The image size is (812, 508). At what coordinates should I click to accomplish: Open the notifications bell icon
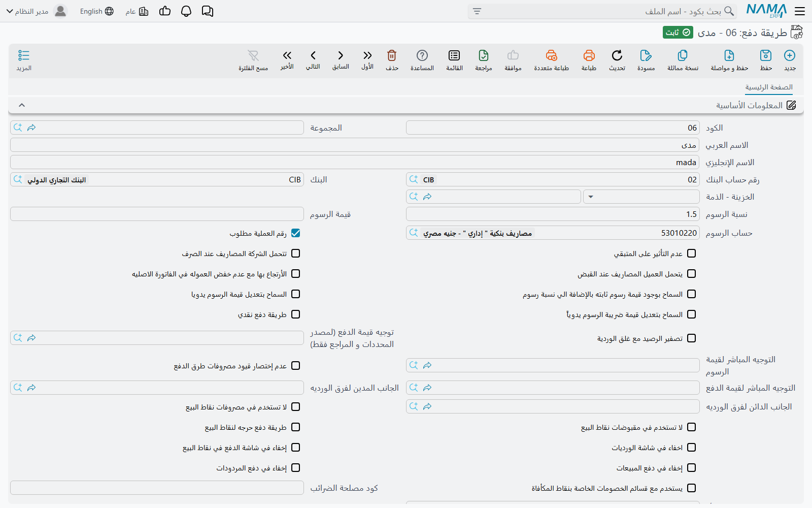click(x=186, y=11)
